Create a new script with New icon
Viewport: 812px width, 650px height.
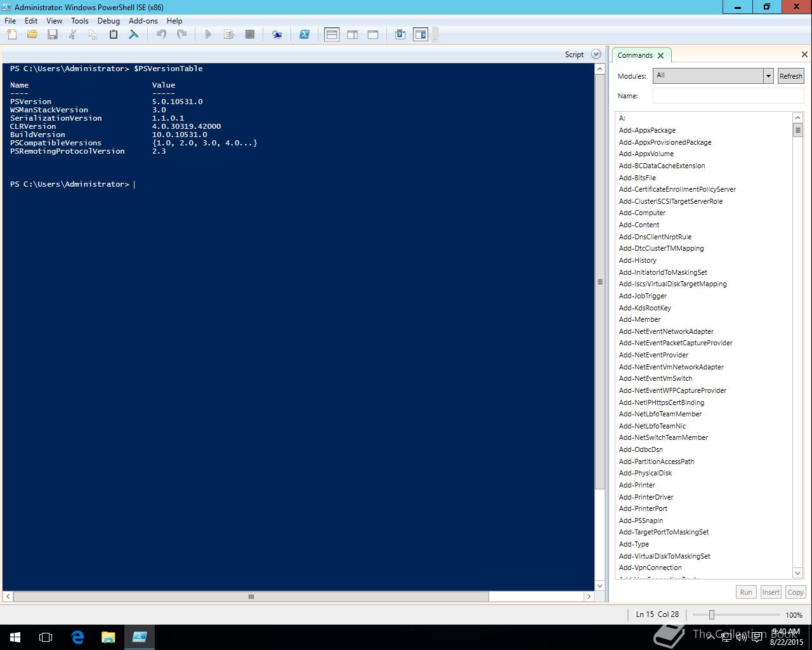tap(12, 35)
